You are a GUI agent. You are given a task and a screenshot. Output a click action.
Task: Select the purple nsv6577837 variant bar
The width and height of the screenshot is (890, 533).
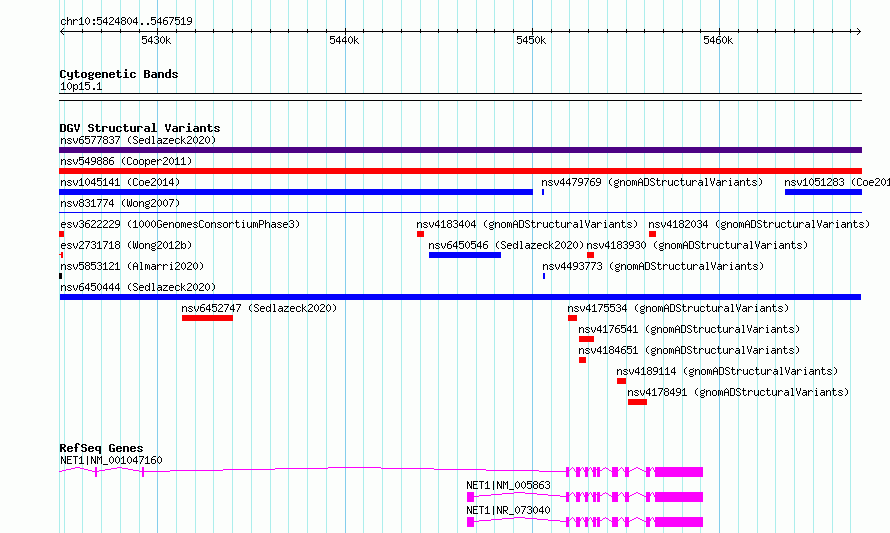point(460,150)
